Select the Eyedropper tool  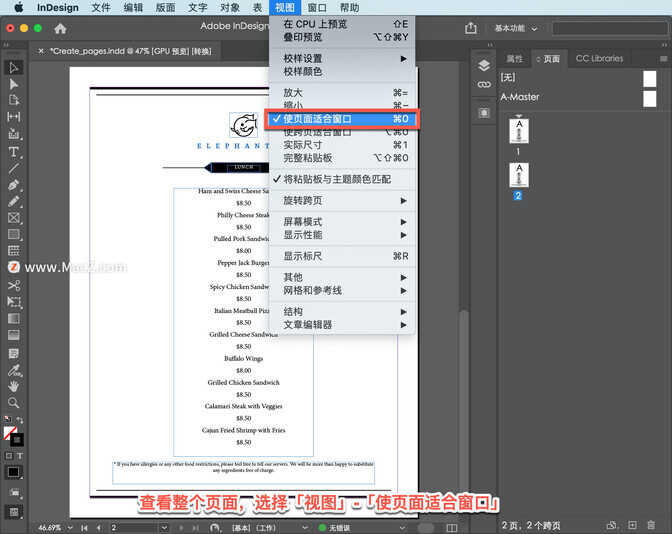pyautogui.click(x=14, y=370)
